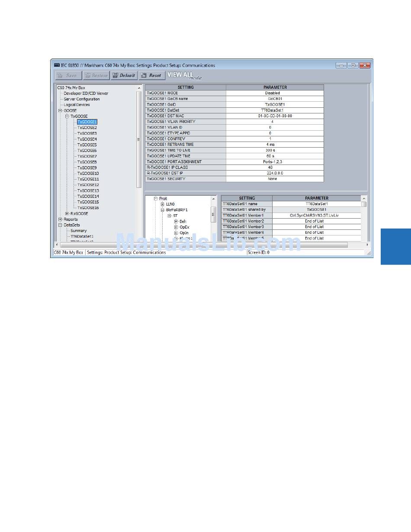Screen dimensions: 411x532
Task: Collapse the TxGOOSE tree branch
Action: (x=67, y=116)
